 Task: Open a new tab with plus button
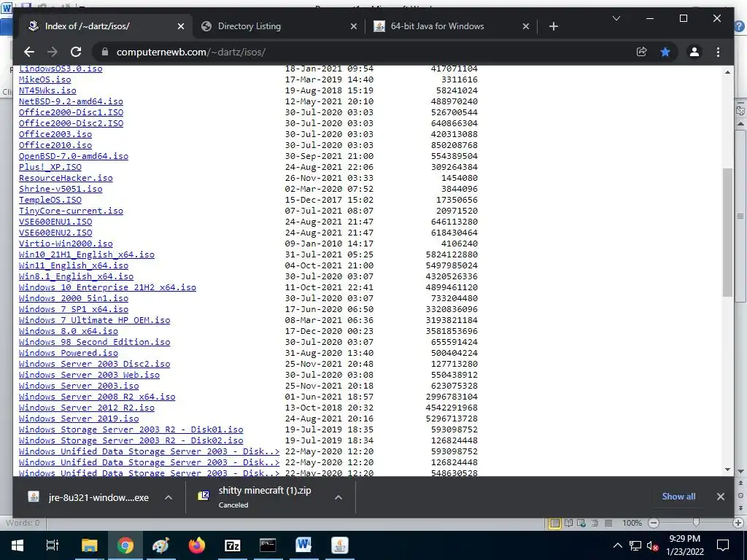tap(553, 26)
